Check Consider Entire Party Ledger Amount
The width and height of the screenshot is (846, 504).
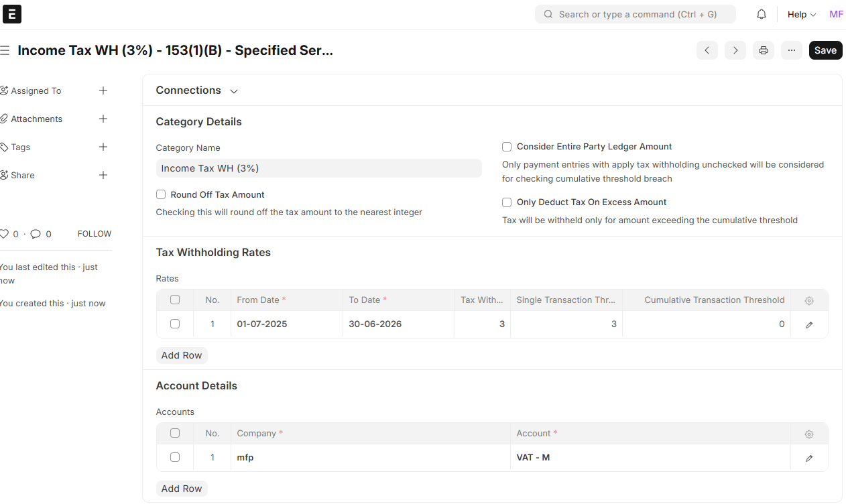[507, 147]
